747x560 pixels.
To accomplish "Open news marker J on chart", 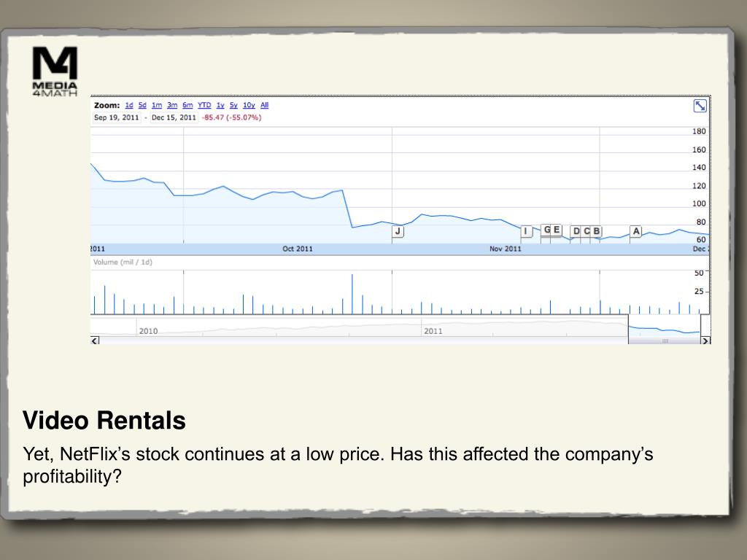I will click(398, 231).
